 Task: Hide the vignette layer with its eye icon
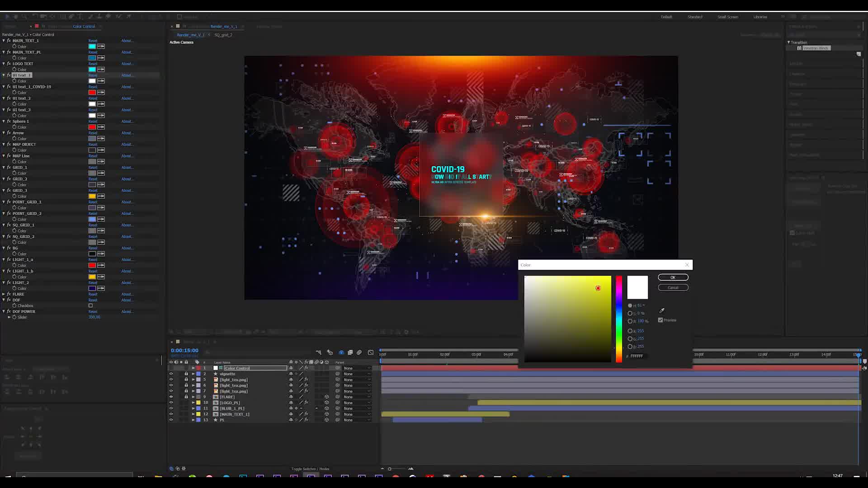click(x=171, y=374)
